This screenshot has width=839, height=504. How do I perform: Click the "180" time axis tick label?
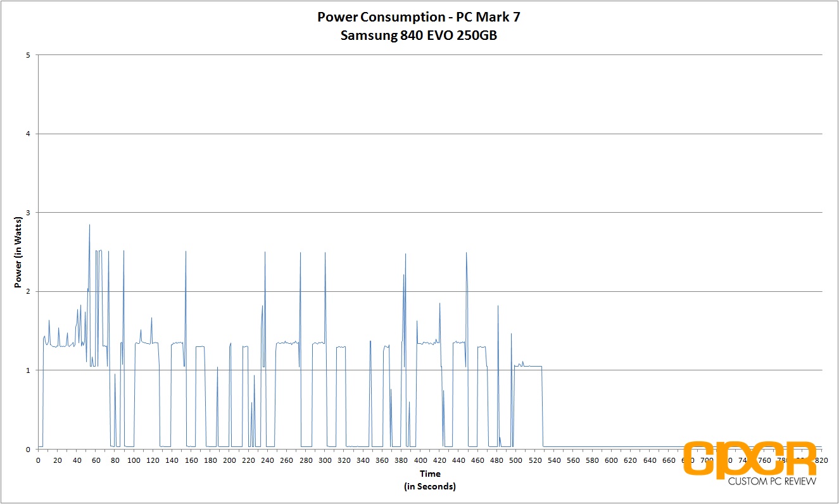point(210,460)
